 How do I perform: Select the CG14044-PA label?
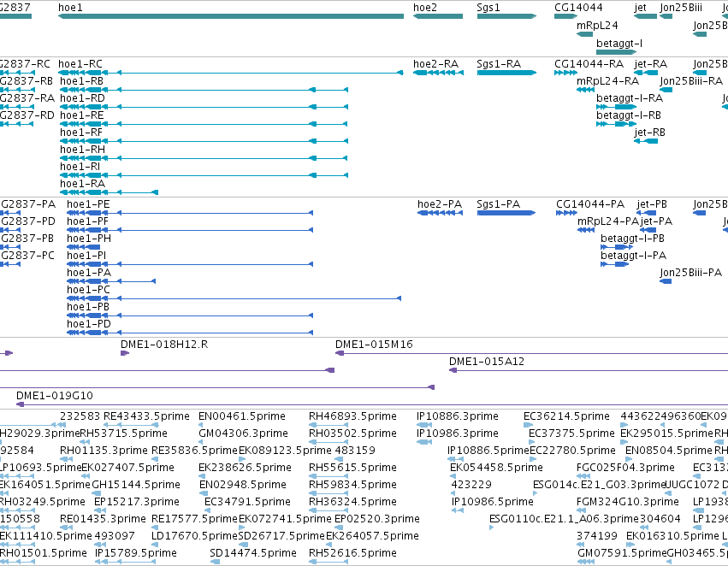point(590,204)
